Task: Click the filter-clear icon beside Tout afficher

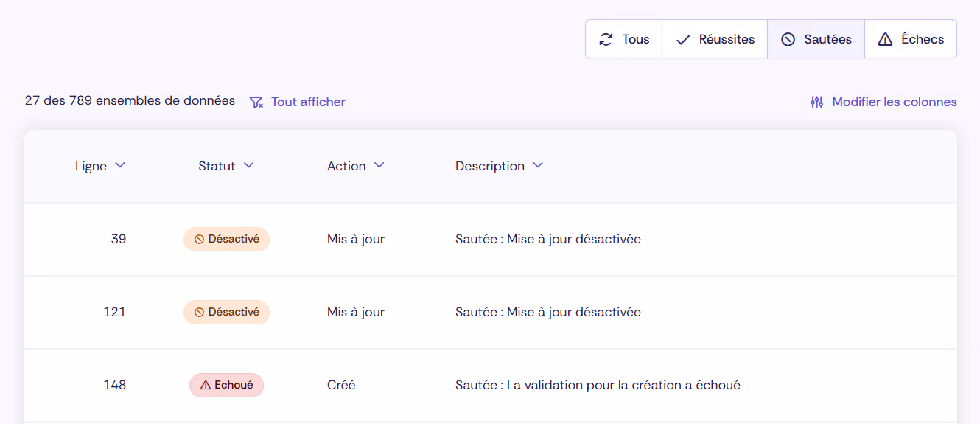Action: tap(256, 102)
